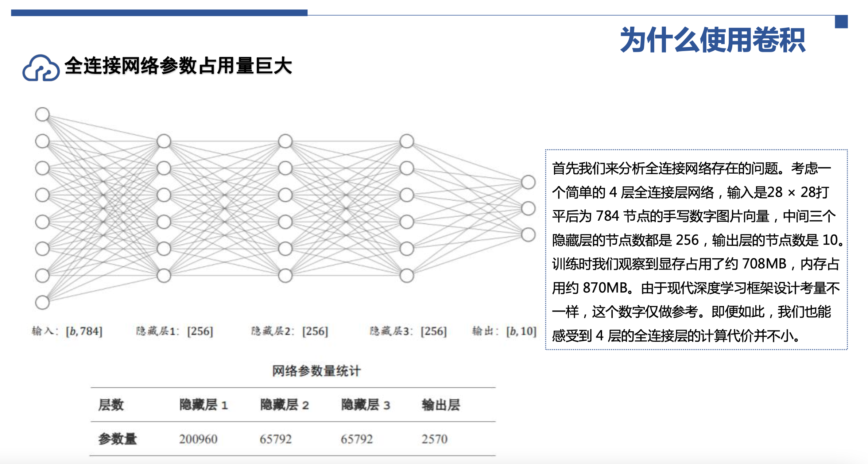The image size is (868, 464).
Task: Click text line mentioning 28 × 28打
Action: pos(690,192)
